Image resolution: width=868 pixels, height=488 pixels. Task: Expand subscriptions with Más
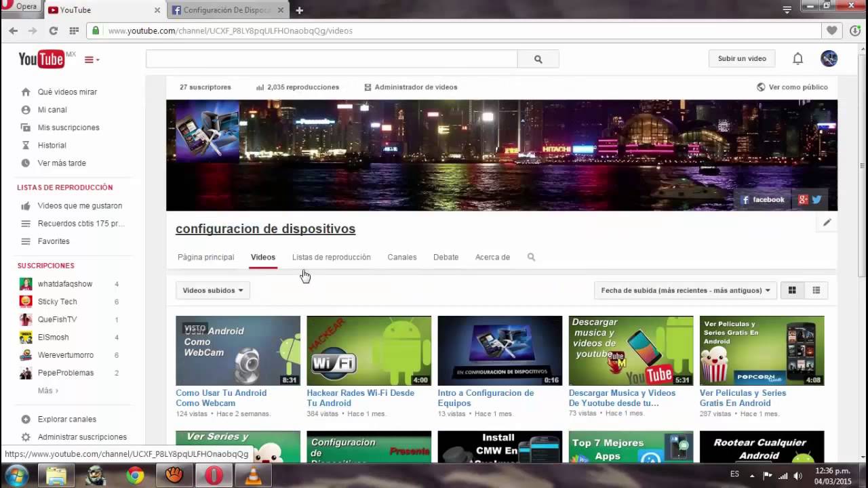click(47, 390)
